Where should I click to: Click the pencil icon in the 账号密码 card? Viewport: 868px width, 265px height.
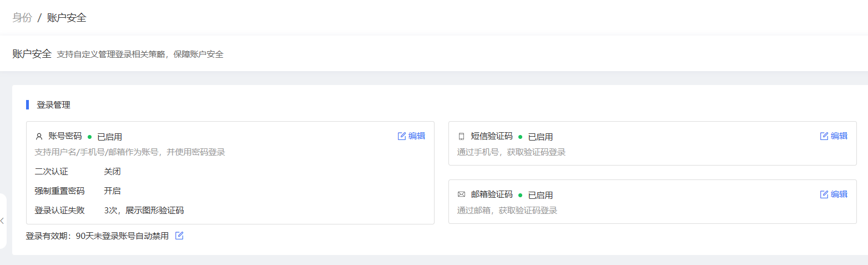[x=402, y=136]
